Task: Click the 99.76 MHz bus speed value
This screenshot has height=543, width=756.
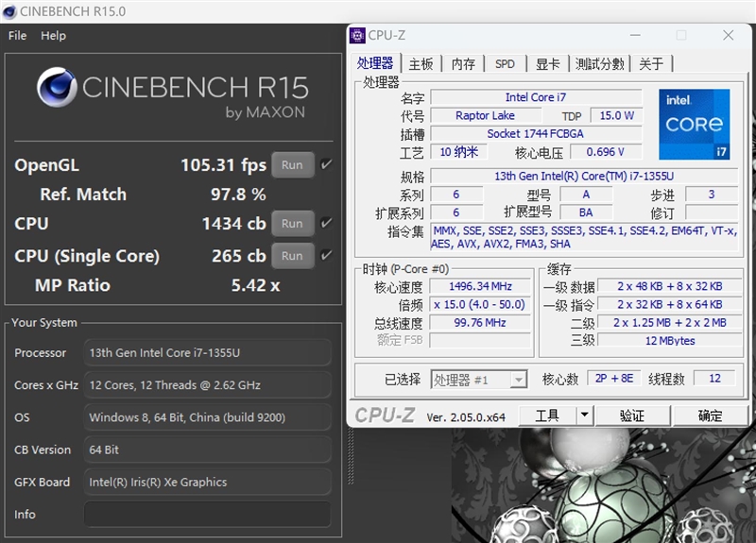Action: point(480,322)
